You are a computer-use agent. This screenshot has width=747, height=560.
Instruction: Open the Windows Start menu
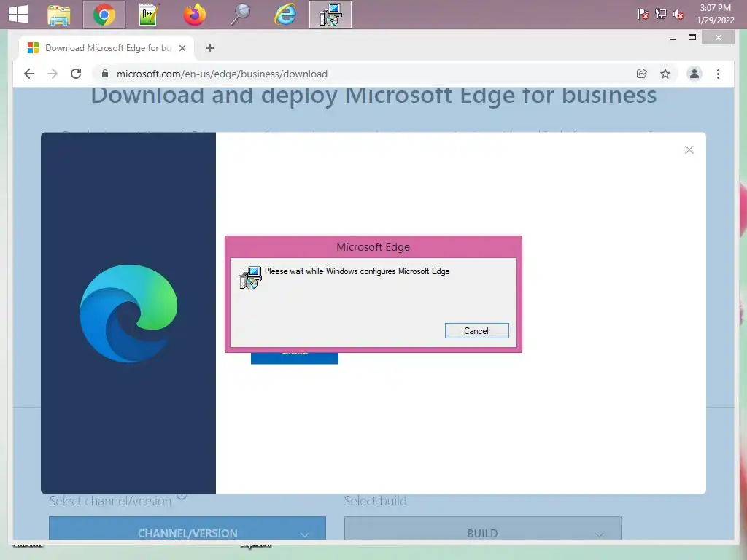coord(18,15)
